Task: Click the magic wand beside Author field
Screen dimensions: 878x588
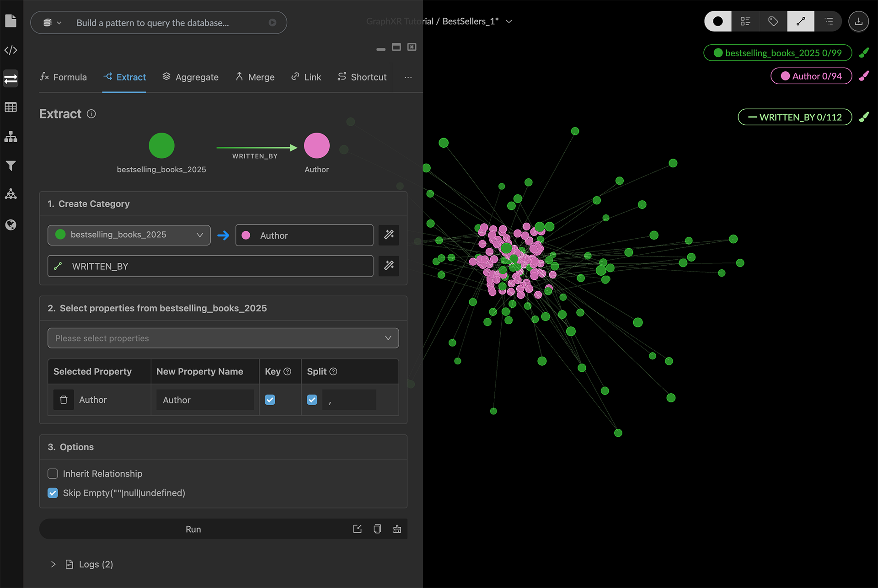Action: click(x=389, y=235)
